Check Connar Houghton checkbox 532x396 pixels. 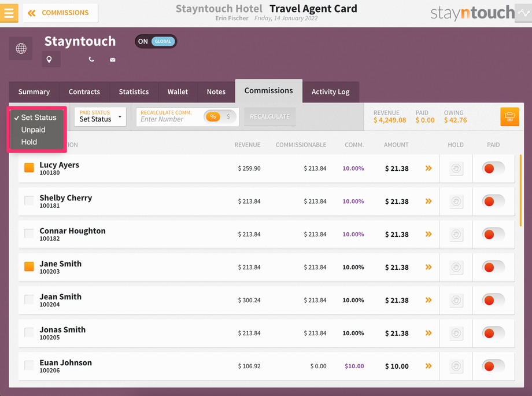coord(29,233)
